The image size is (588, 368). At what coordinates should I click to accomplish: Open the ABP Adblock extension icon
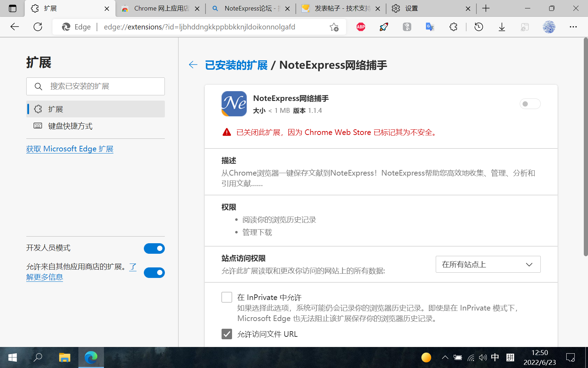pos(361,27)
